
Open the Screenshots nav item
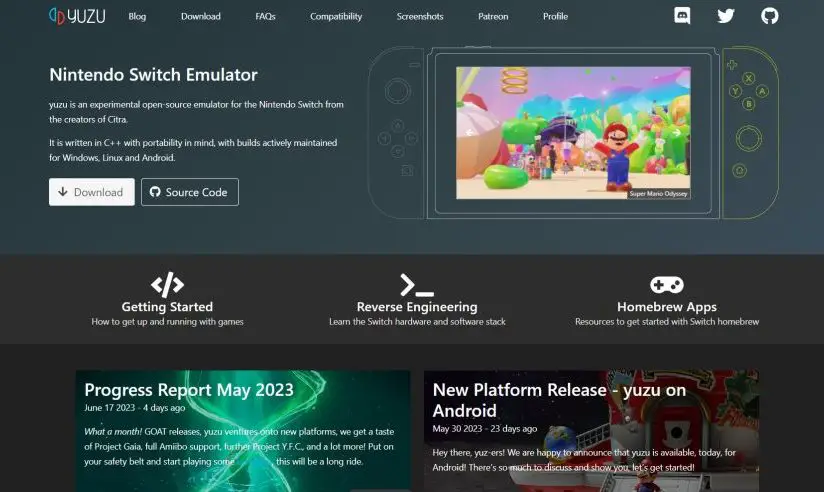[x=420, y=16]
